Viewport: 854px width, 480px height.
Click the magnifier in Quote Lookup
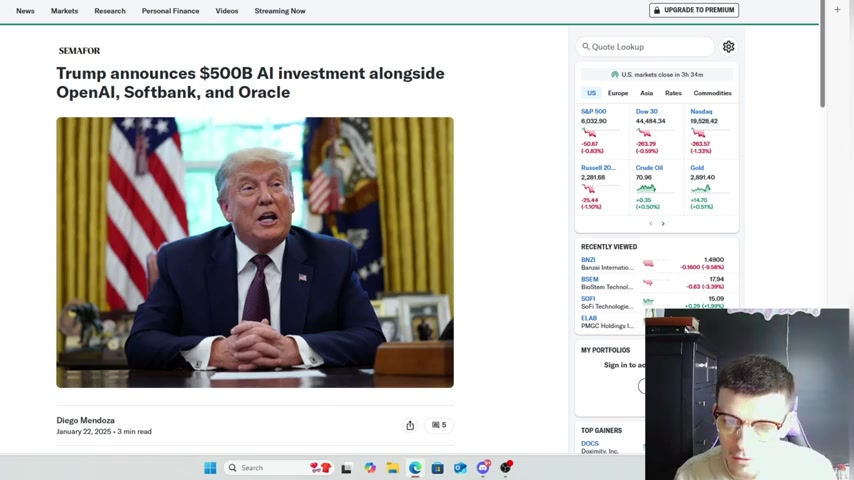tap(585, 47)
